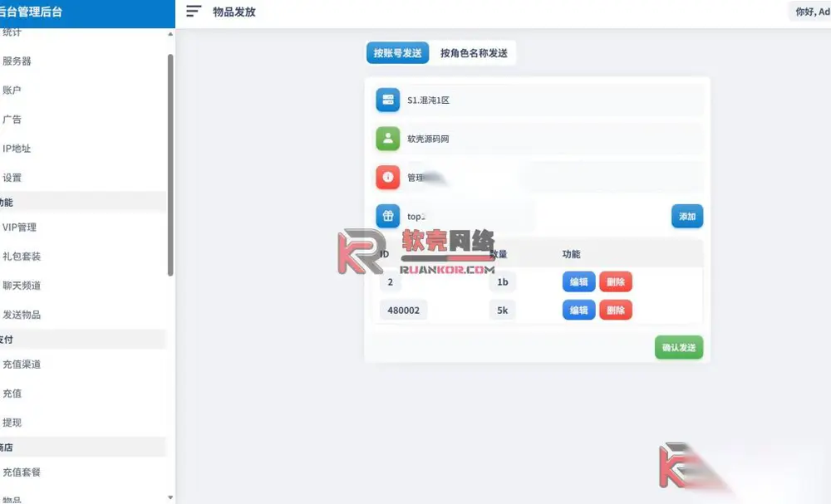Click the quantity cell showing 5k

tap(503, 311)
